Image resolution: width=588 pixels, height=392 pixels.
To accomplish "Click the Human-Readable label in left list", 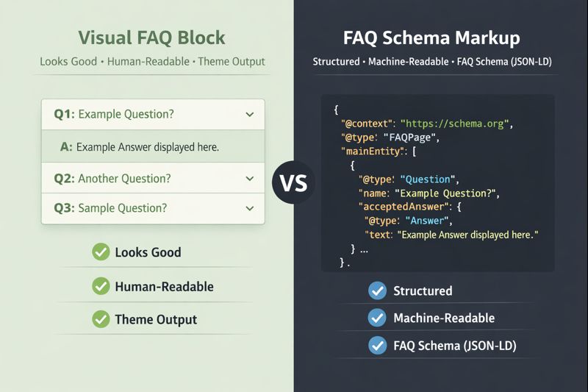I will coord(164,286).
